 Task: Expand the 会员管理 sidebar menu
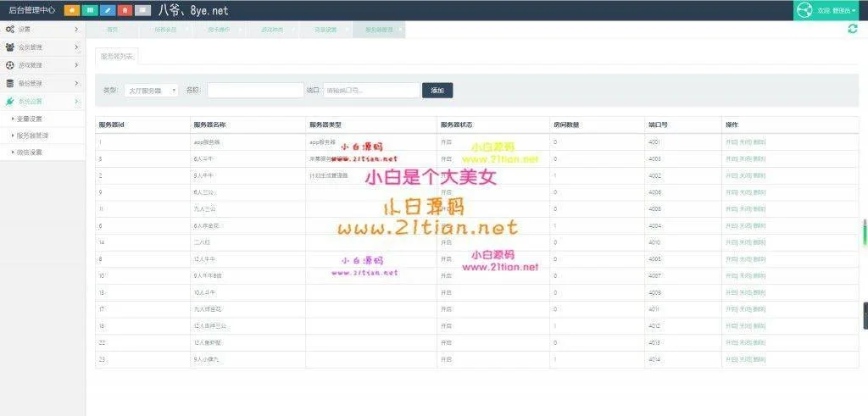[x=42, y=47]
